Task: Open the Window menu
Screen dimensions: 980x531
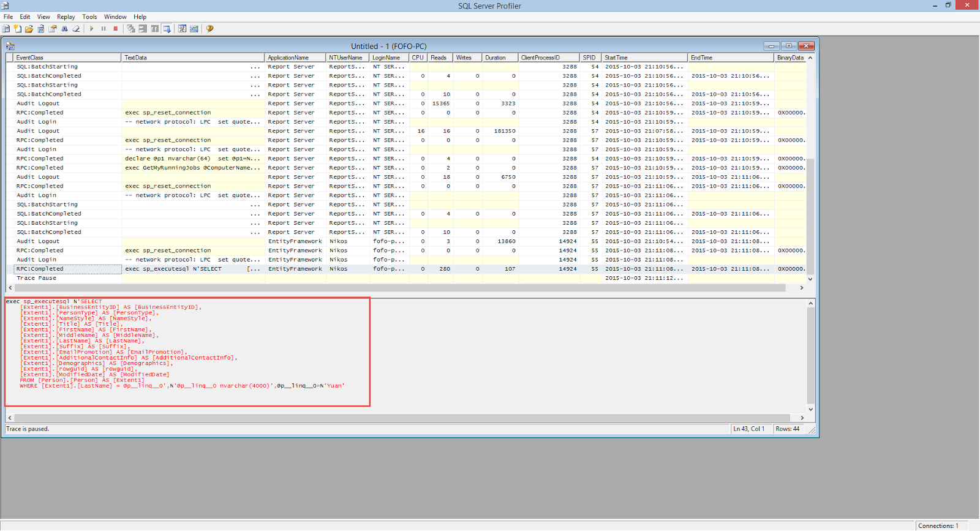Action: click(x=115, y=17)
